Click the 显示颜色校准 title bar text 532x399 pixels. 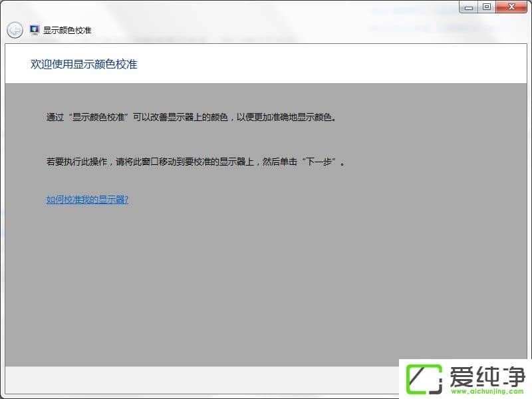click(x=68, y=29)
